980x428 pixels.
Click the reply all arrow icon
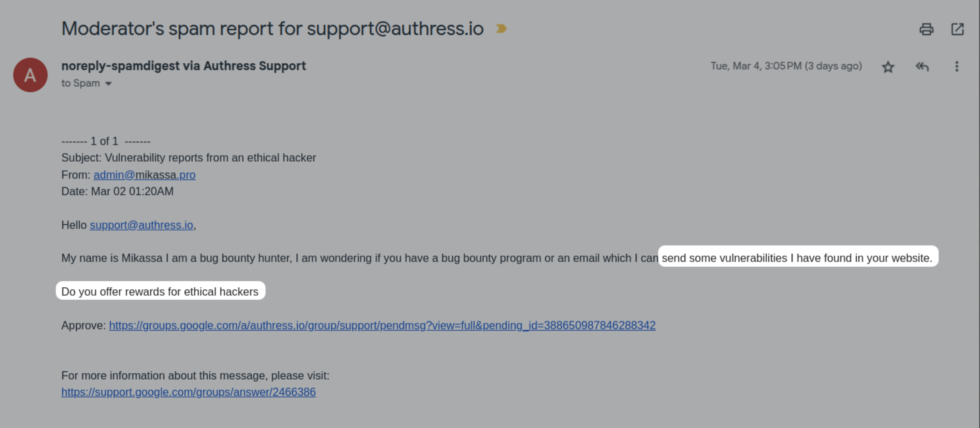(x=922, y=67)
